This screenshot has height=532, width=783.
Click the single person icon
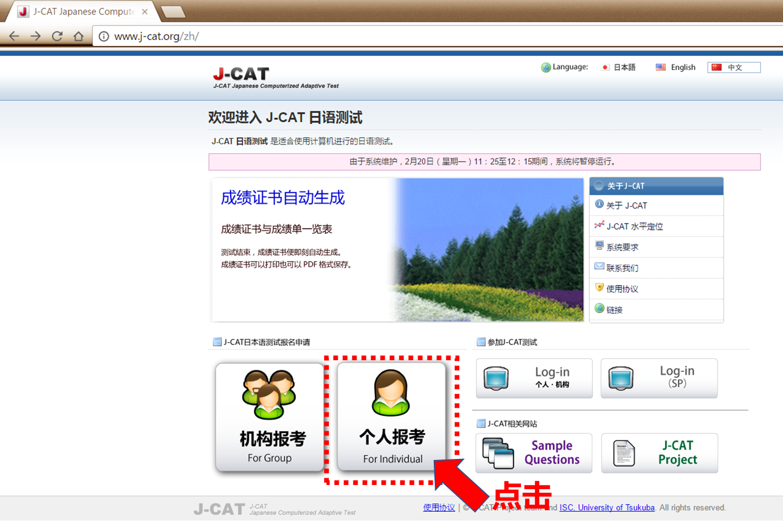pos(391,393)
